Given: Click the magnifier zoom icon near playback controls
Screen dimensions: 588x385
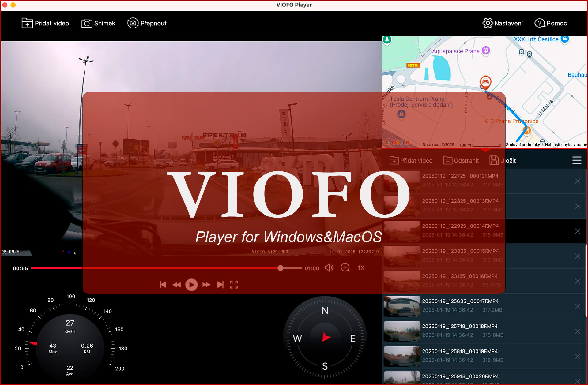Looking at the screenshot, I should [x=345, y=267].
